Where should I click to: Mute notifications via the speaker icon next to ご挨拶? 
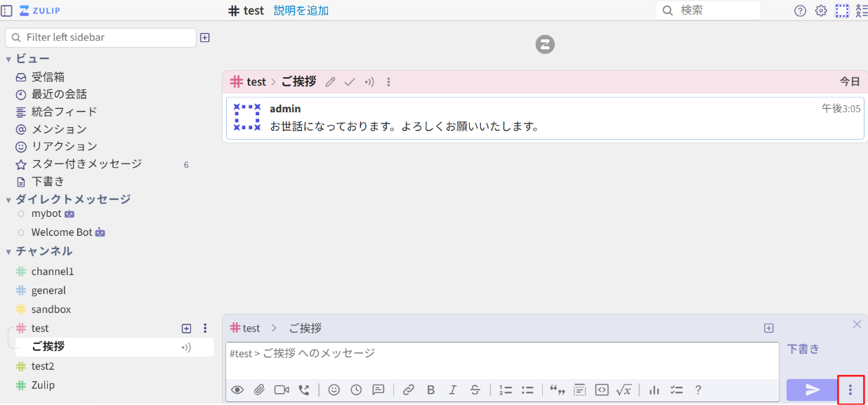click(x=187, y=347)
